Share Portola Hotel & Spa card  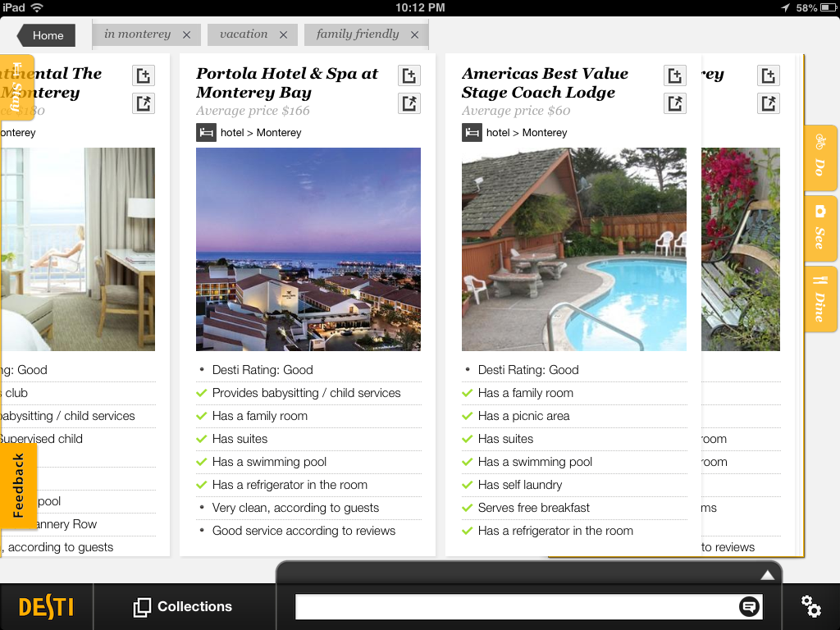409,103
